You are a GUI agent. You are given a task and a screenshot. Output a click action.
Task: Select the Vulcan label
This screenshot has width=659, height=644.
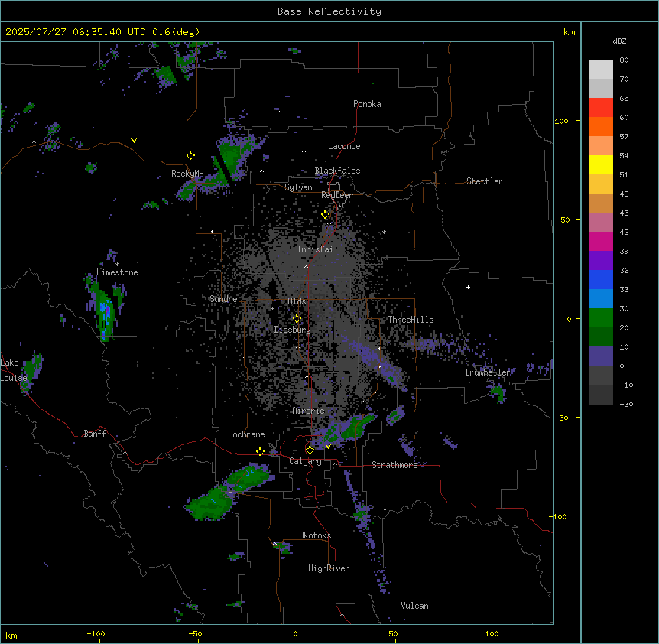[414, 606]
